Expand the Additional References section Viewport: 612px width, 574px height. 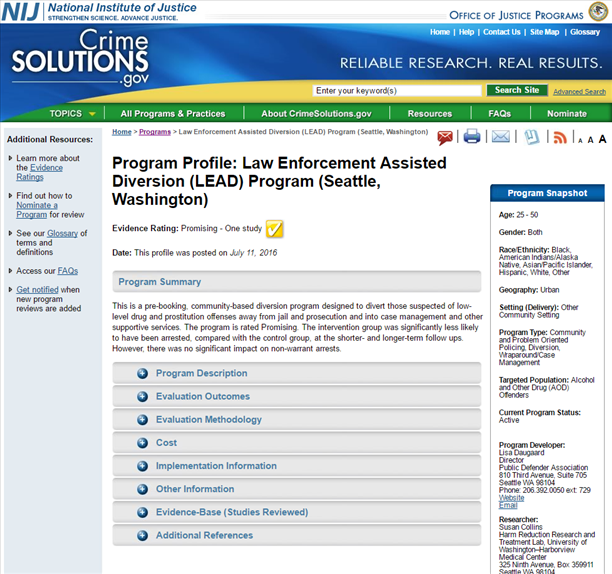tap(297, 535)
